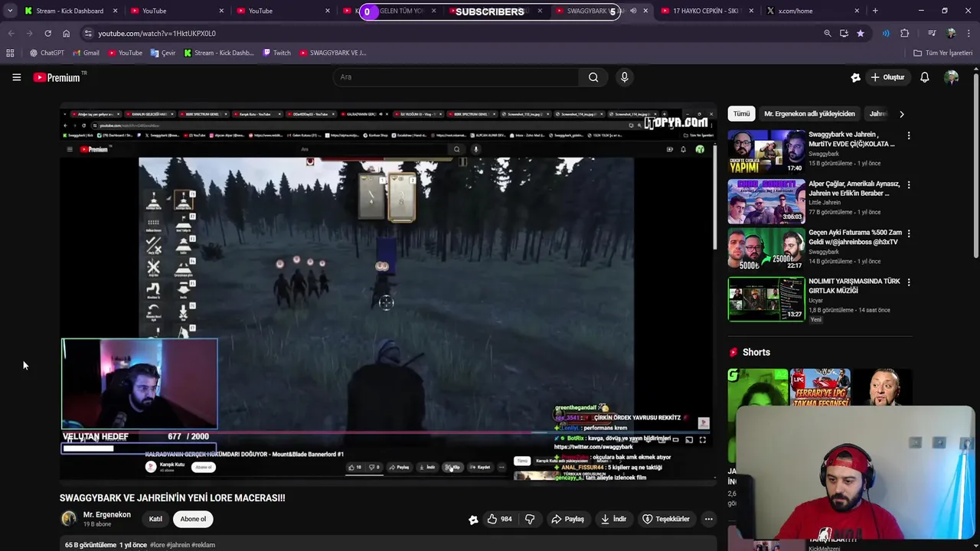Select Mr. Ergenekon adlı yükleyiciden chip

809,114
